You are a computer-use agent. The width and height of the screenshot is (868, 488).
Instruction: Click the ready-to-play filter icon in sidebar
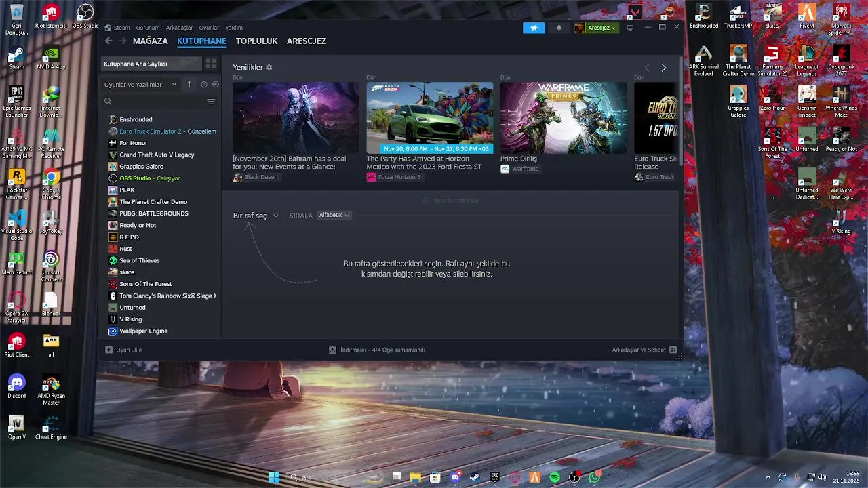click(216, 85)
